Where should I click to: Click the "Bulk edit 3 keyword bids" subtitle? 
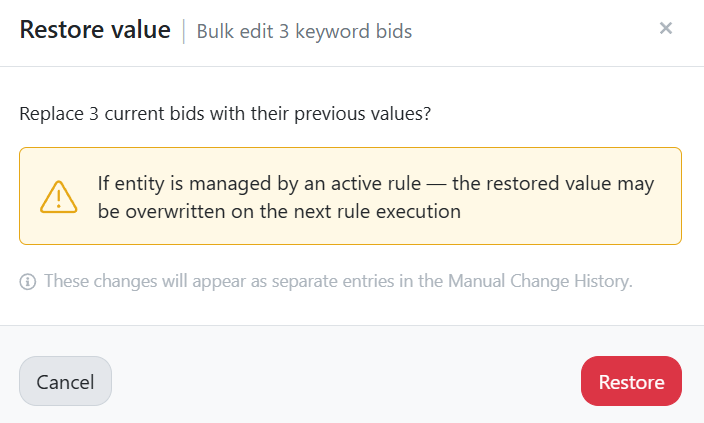coord(304,31)
